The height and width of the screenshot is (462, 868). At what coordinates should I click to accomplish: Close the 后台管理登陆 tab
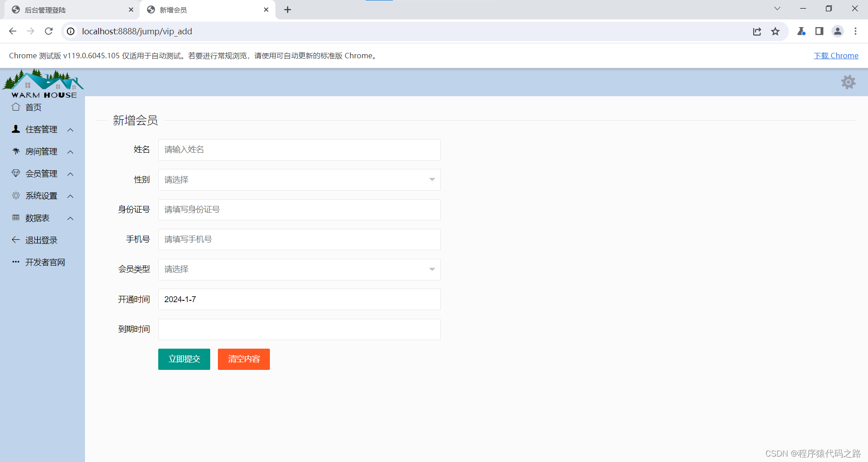tap(131, 9)
